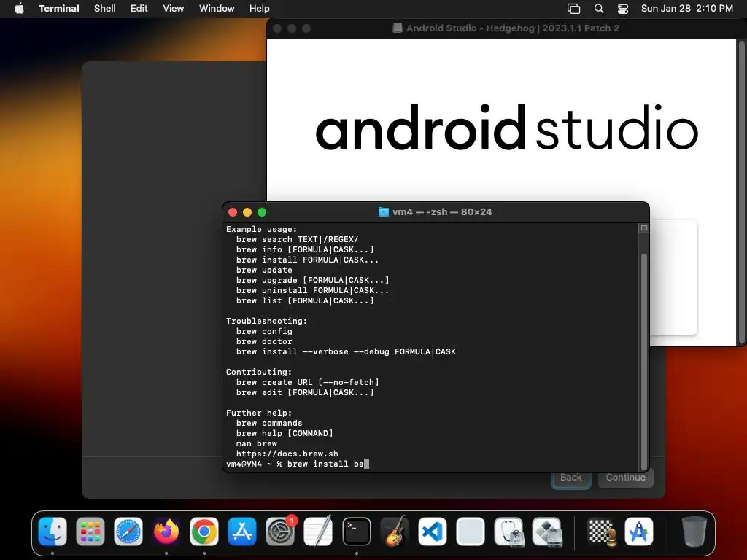Close the Terminal window with red button
This screenshot has width=747, height=560.
point(233,212)
